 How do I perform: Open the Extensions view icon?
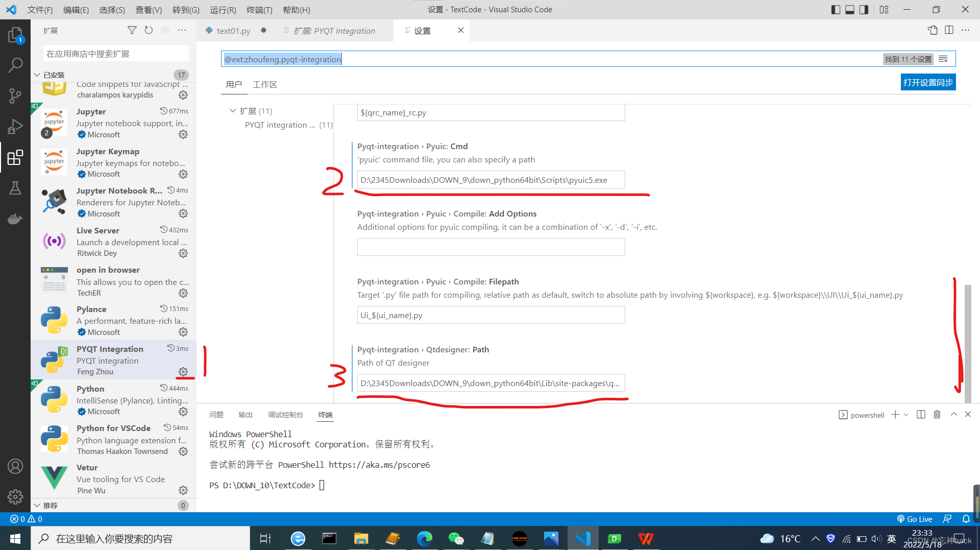(x=15, y=157)
